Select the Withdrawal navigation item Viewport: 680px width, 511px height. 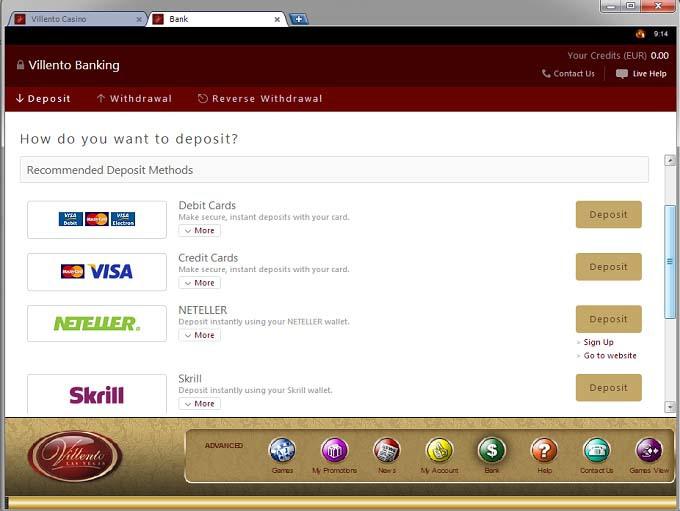134,98
